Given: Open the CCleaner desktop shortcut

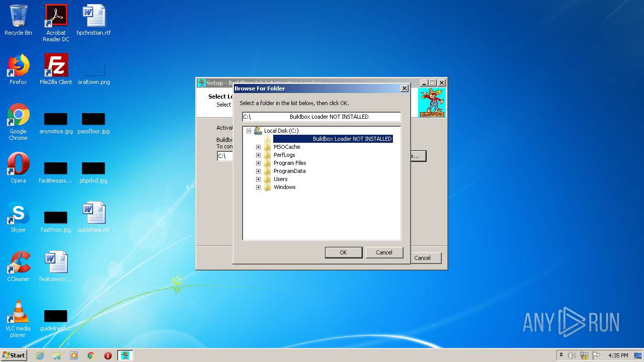Looking at the screenshot, I should point(18,266).
